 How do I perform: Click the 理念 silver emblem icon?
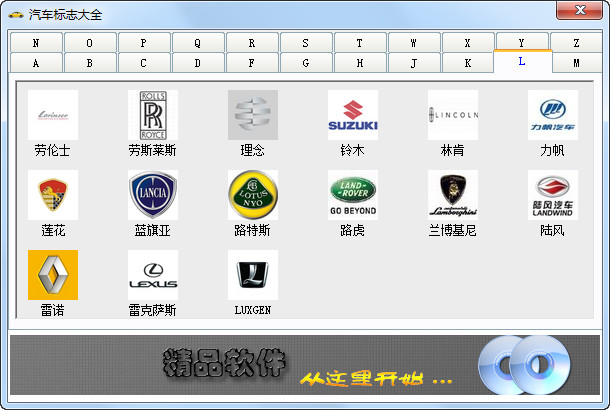point(253,115)
